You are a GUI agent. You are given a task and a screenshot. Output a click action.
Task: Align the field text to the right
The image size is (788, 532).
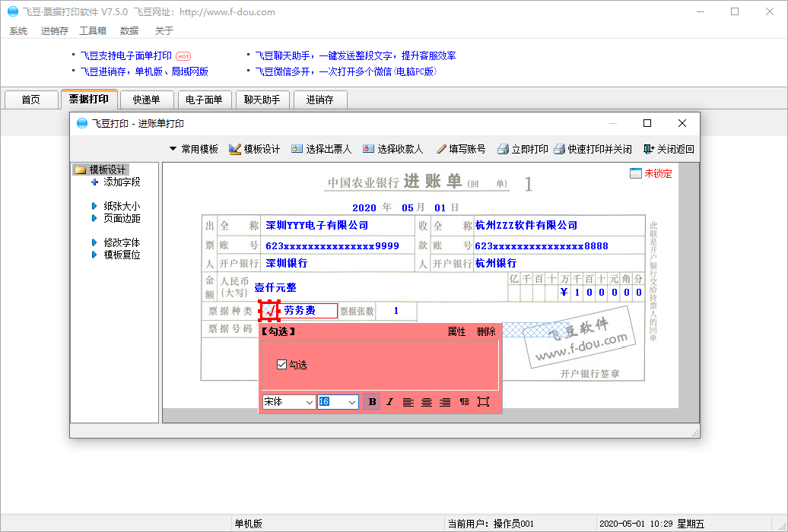coord(445,402)
